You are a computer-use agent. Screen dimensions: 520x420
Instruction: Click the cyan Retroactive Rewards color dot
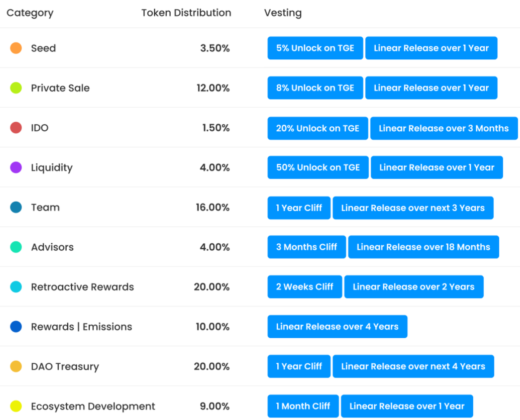point(16,287)
